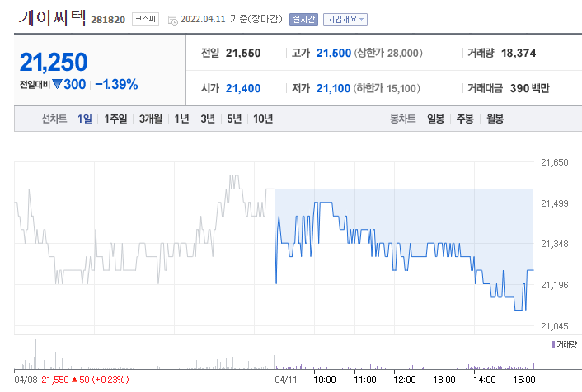This screenshot has width=582, height=392.
Task: Click the 거래대금 value 390 백만
Action: [530, 88]
